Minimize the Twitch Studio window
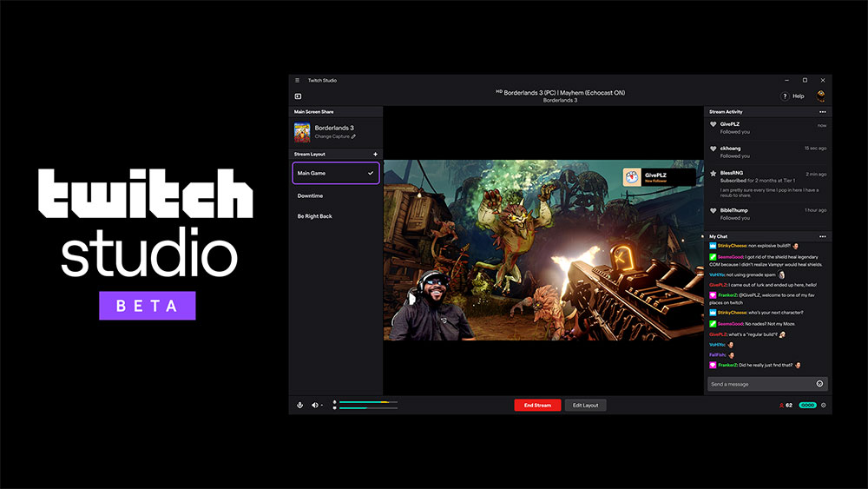868x489 pixels. [786, 80]
